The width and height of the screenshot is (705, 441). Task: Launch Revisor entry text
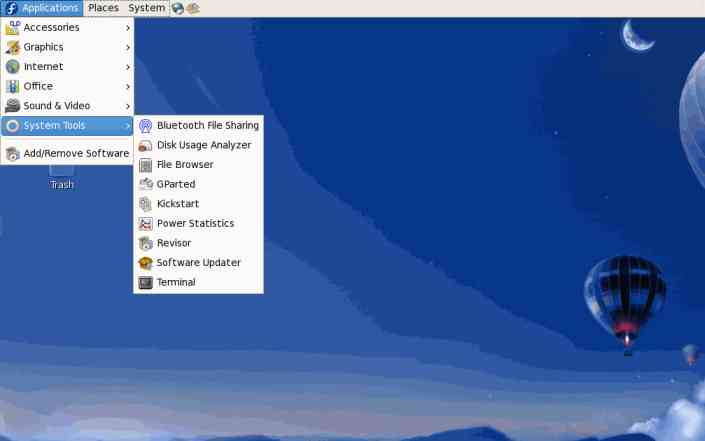pos(174,243)
